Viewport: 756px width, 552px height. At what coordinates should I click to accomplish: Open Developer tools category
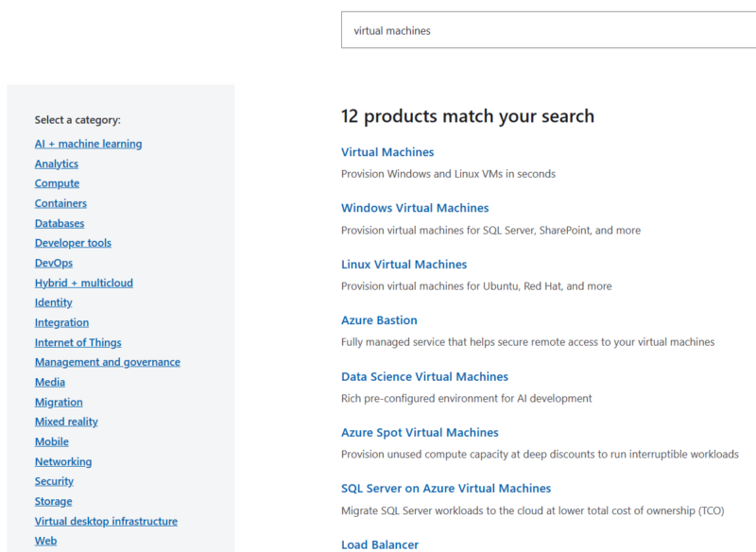click(x=73, y=243)
